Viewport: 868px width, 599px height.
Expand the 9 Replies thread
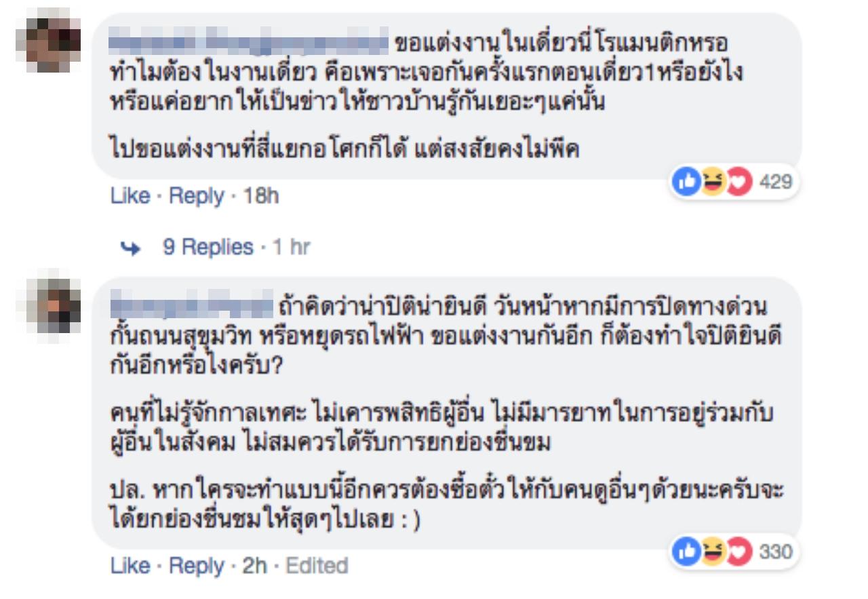pyautogui.click(x=208, y=247)
